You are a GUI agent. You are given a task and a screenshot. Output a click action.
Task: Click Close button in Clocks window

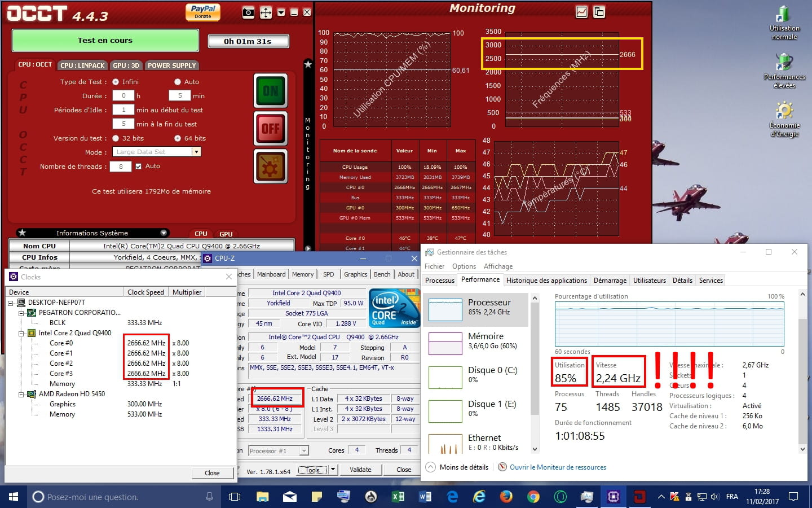click(x=212, y=473)
